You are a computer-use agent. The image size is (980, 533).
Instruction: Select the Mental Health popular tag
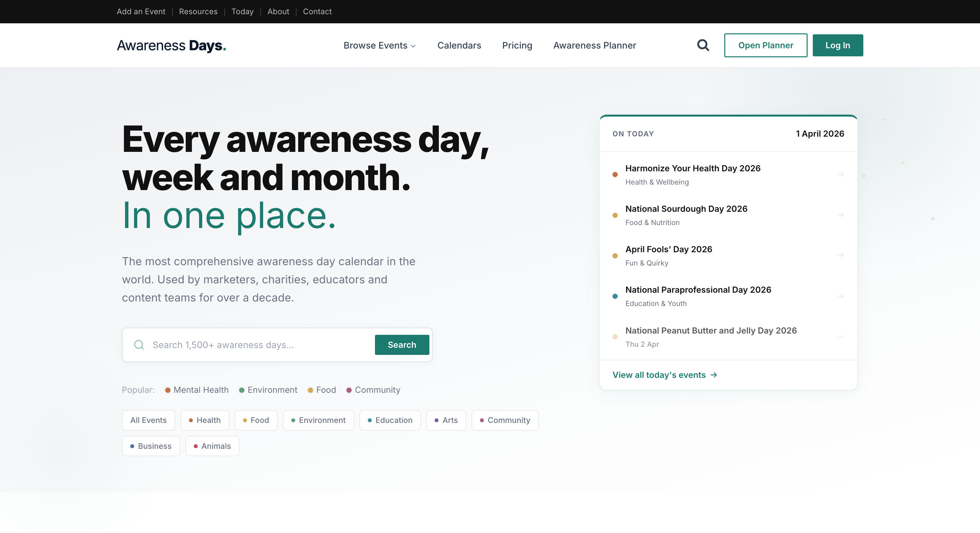pyautogui.click(x=197, y=390)
